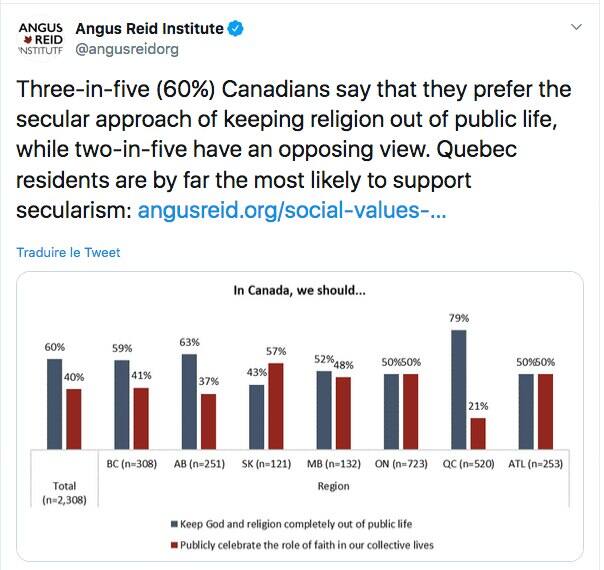Click the red legend swatch for Publicly celebrate

click(174, 545)
